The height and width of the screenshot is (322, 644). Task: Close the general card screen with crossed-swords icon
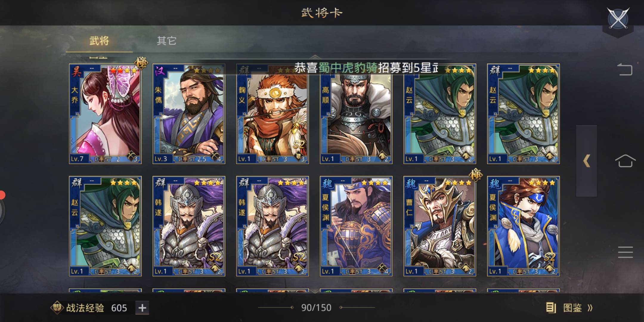point(618,18)
